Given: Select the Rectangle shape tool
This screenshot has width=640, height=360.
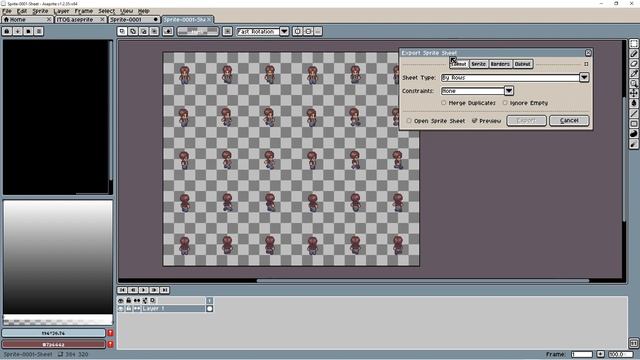Looking at the screenshot, I should coord(633,124).
